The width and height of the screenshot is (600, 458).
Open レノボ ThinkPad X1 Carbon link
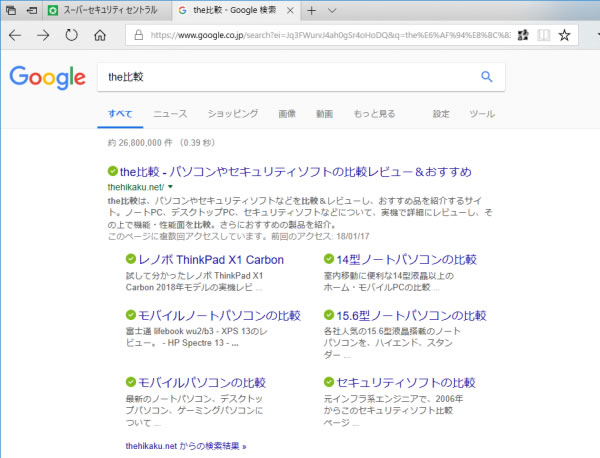click(x=211, y=260)
